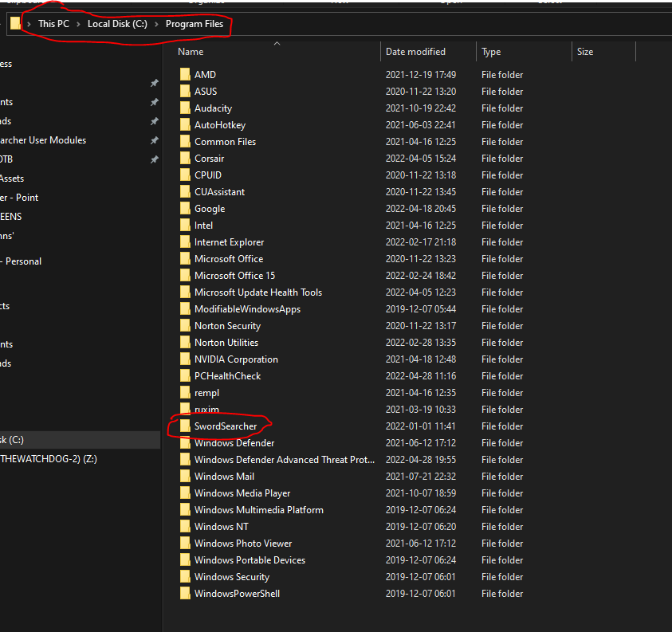Screen dimensions: 672x632
Task: Select the PCHealthCheck folder icon
Action: (185, 375)
